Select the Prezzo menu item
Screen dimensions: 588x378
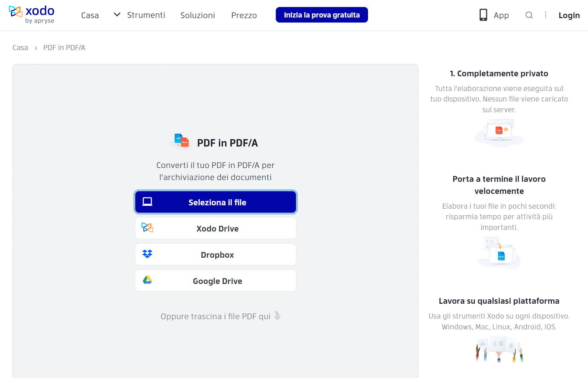pyautogui.click(x=244, y=15)
